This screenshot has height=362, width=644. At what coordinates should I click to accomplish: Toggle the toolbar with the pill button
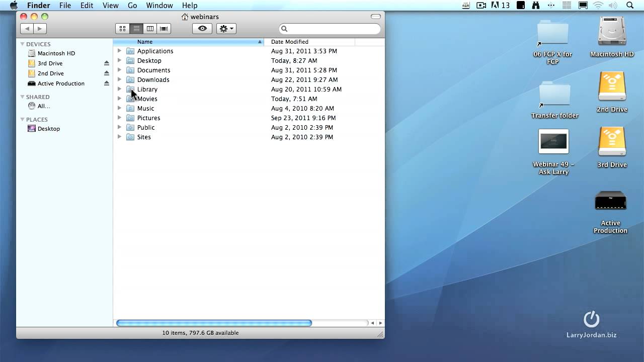pyautogui.click(x=375, y=17)
